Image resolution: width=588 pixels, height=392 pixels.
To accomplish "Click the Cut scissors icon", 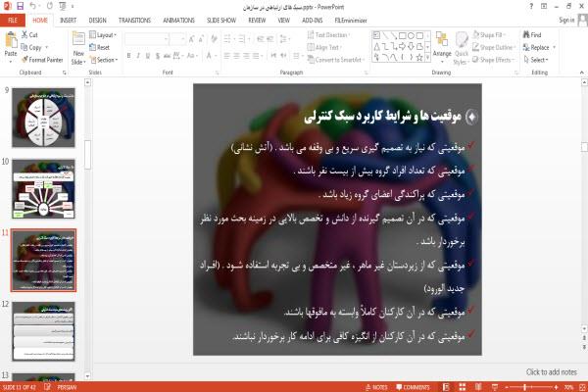I will pos(24,34).
